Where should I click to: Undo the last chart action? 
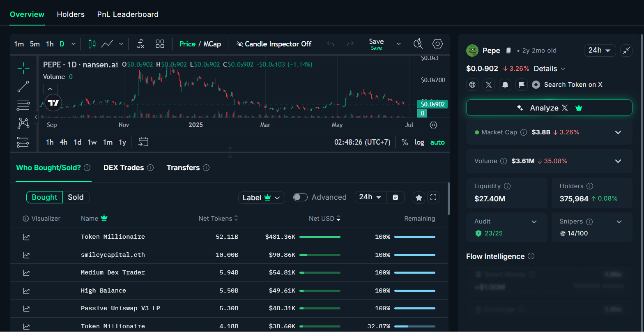click(331, 44)
